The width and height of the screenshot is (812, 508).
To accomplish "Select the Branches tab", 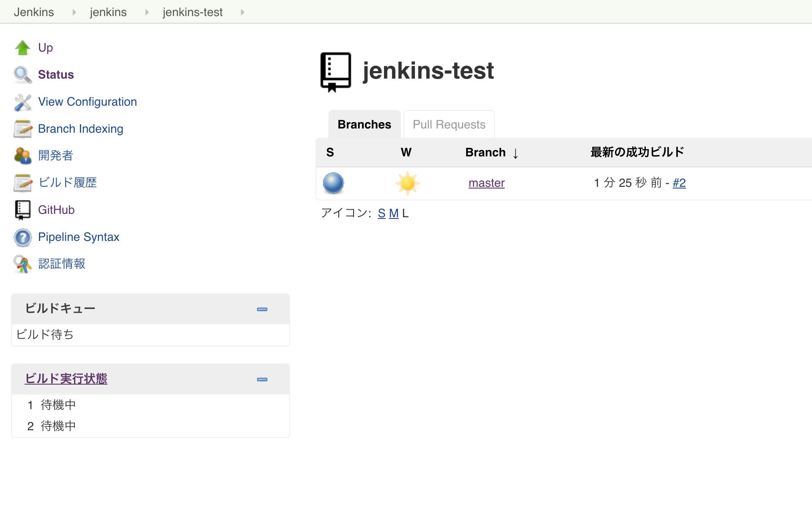I will pyautogui.click(x=364, y=124).
